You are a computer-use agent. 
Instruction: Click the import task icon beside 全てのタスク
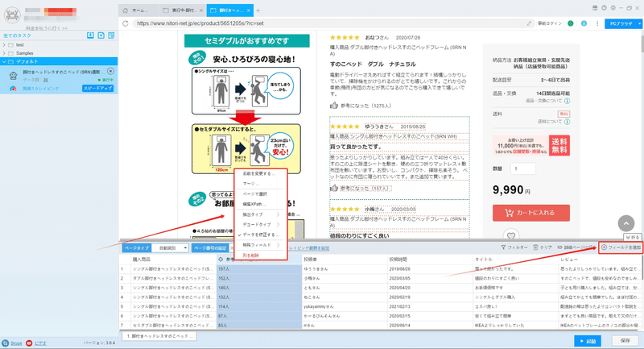pos(90,35)
